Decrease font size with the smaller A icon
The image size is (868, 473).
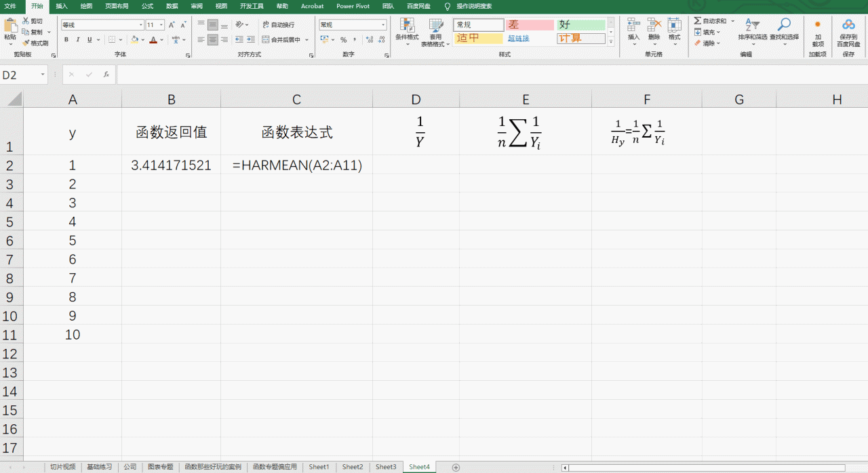184,25
